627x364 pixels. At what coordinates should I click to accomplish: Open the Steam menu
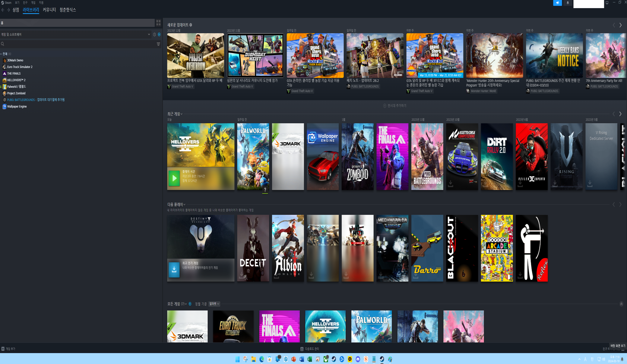click(7, 3)
